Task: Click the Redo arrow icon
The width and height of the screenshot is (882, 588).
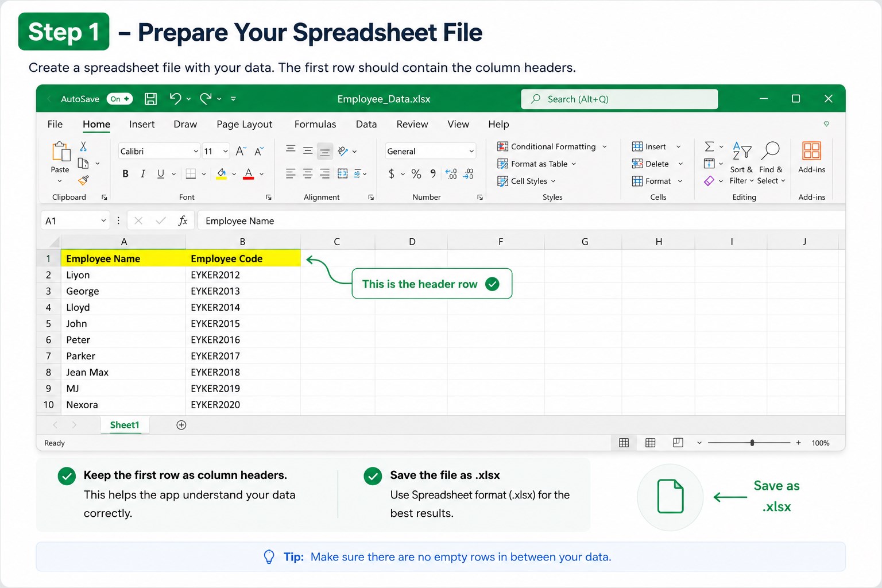Action: (206, 99)
